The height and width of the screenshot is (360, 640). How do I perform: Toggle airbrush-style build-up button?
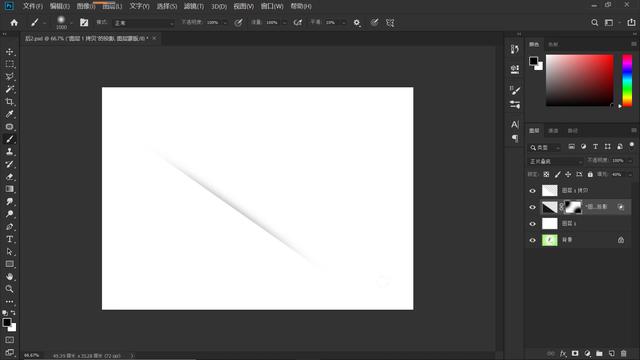tap(298, 23)
